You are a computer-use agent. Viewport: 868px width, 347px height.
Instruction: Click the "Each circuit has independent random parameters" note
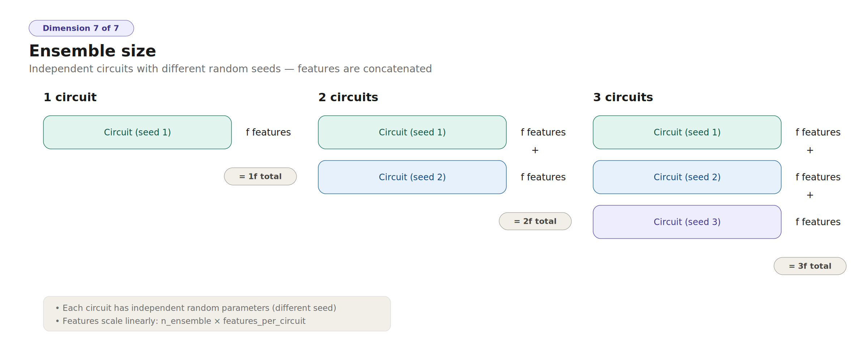tap(199, 308)
